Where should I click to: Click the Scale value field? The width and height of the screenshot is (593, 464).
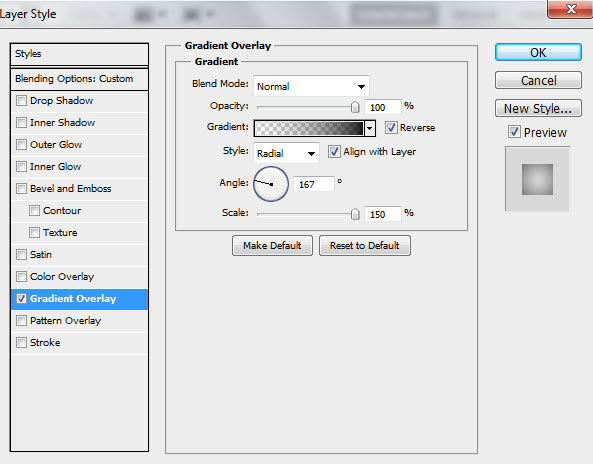382,214
